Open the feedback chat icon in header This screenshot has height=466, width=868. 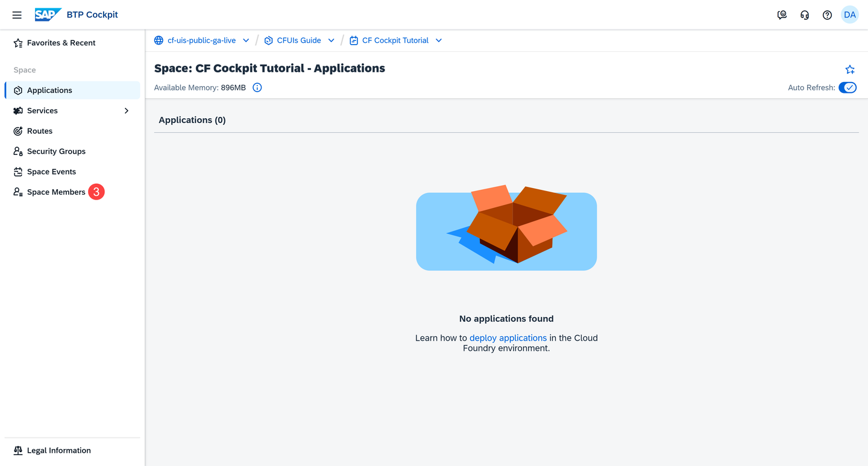click(782, 15)
